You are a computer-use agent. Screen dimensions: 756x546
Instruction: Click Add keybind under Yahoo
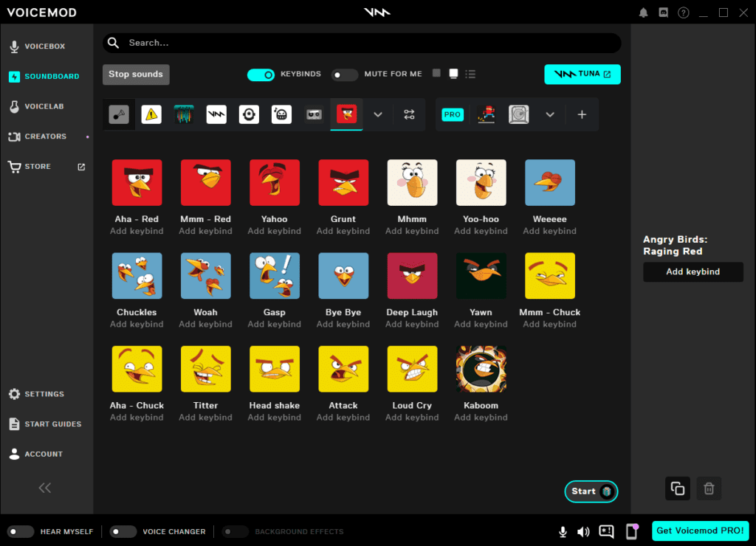(x=275, y=232)
